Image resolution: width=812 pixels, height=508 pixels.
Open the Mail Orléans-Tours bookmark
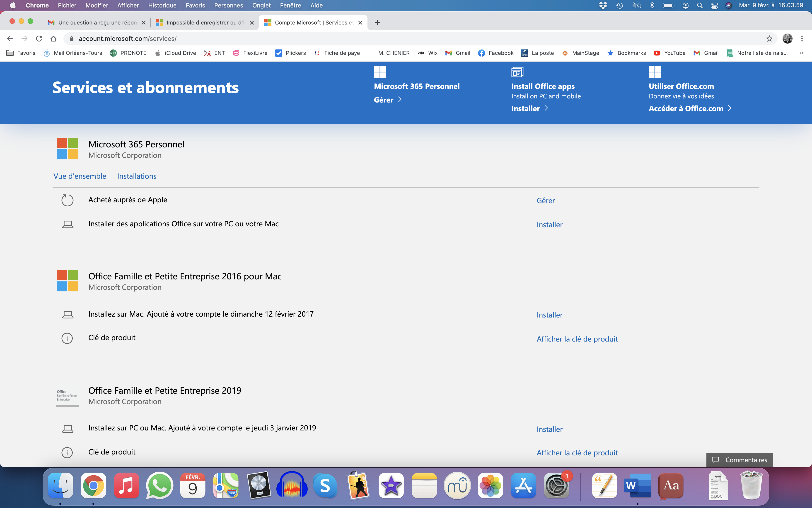coord(72,53)
